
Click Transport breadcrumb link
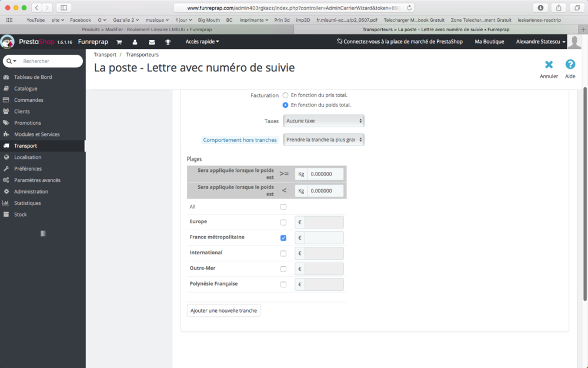105,55
